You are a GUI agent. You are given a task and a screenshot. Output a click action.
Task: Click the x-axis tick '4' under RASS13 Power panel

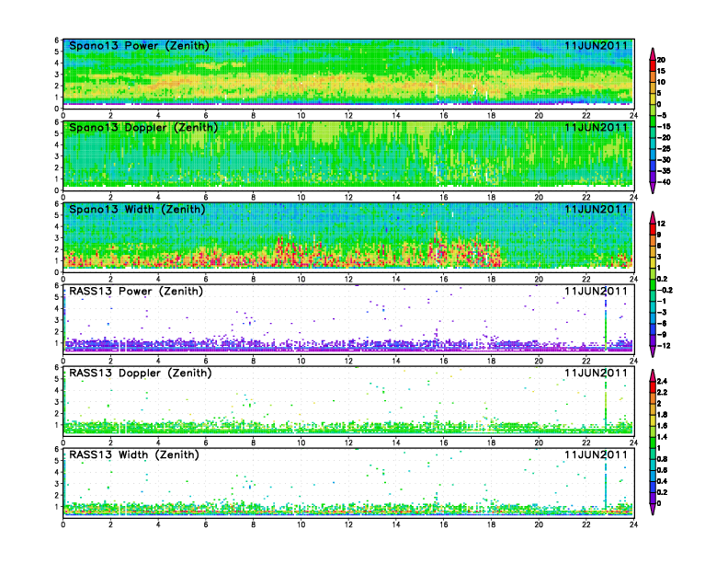click(158, 361)
